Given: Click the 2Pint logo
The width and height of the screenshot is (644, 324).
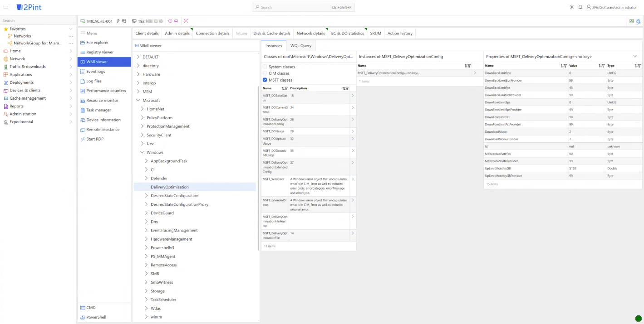Looking at the screenshot, I should pyautogui.click(x=29, y=7).
